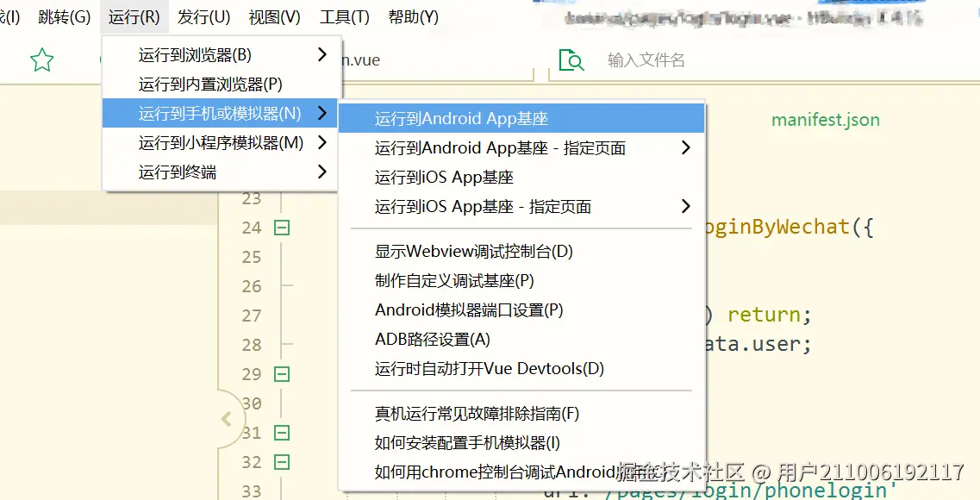This screenshot has height=500, width=980.
Task: Click line number 27 in gutter
Action: [252, 316]
